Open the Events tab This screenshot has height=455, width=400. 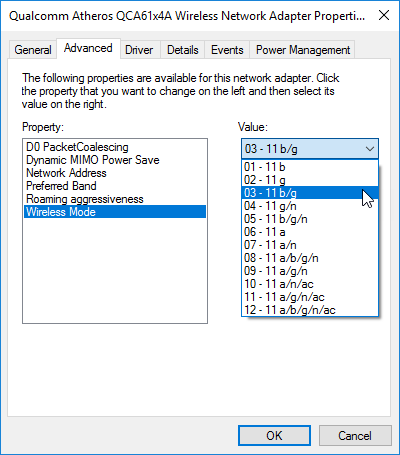227,50
